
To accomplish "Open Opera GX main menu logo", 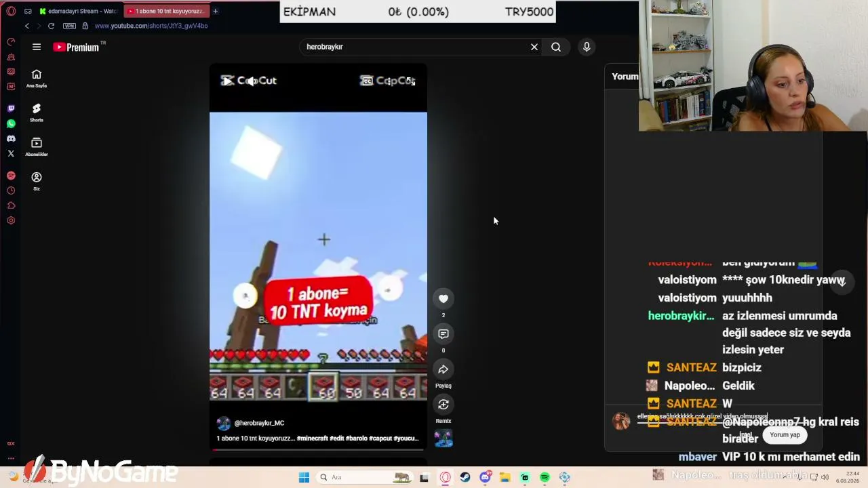I will (11, 11).
